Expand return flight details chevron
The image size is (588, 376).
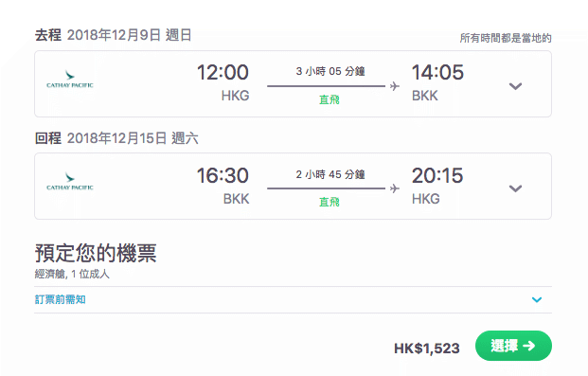tap(515, 188)
